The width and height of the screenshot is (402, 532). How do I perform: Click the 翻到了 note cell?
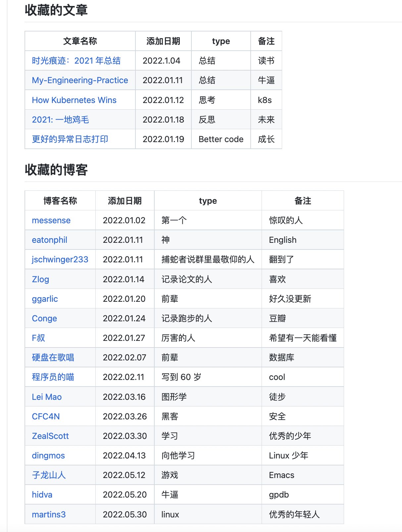[x=303, y=259]
